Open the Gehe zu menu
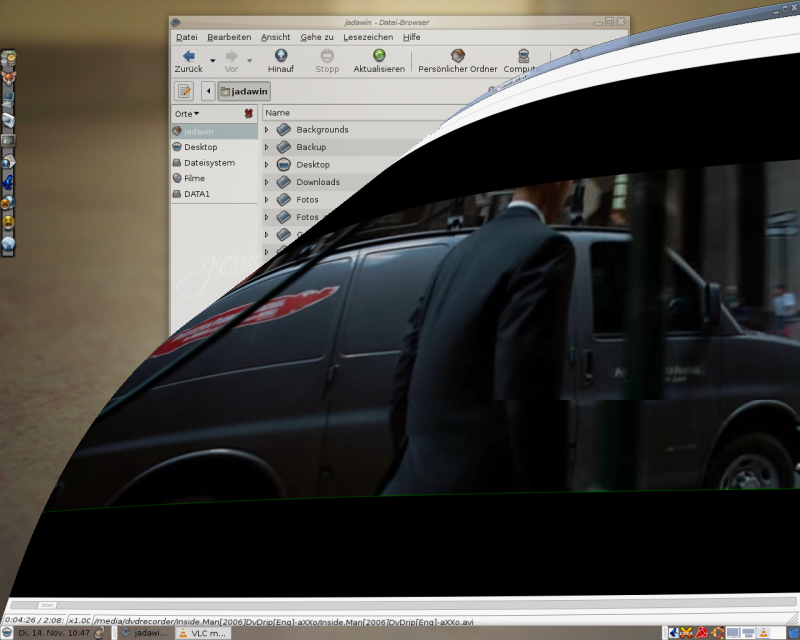This screenshot has height=640, width=800. [317, 37]
